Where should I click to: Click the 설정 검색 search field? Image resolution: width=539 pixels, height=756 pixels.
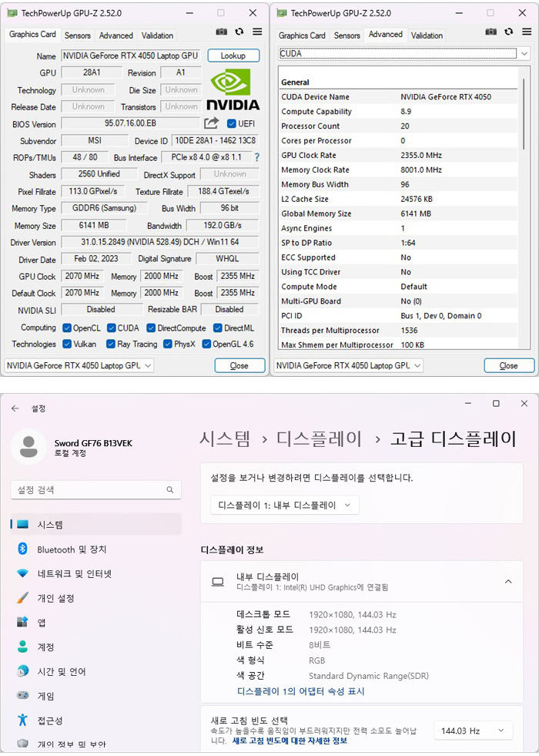95,489
